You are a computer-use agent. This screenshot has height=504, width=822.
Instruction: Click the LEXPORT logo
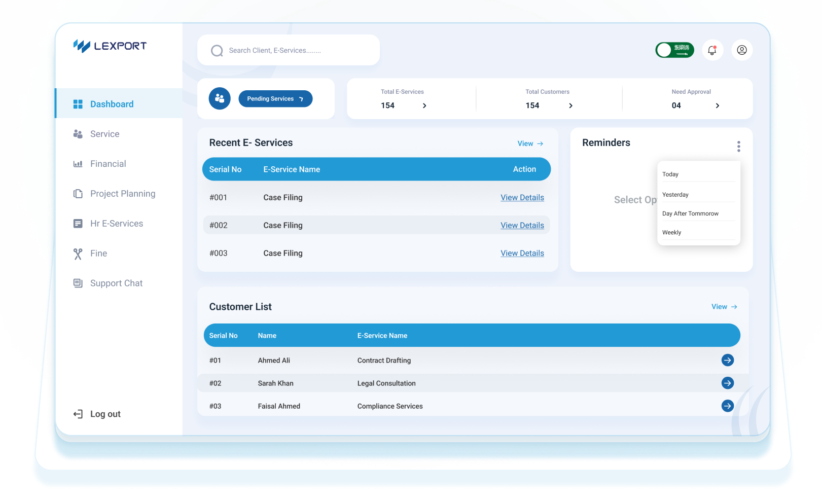point(110,46)
